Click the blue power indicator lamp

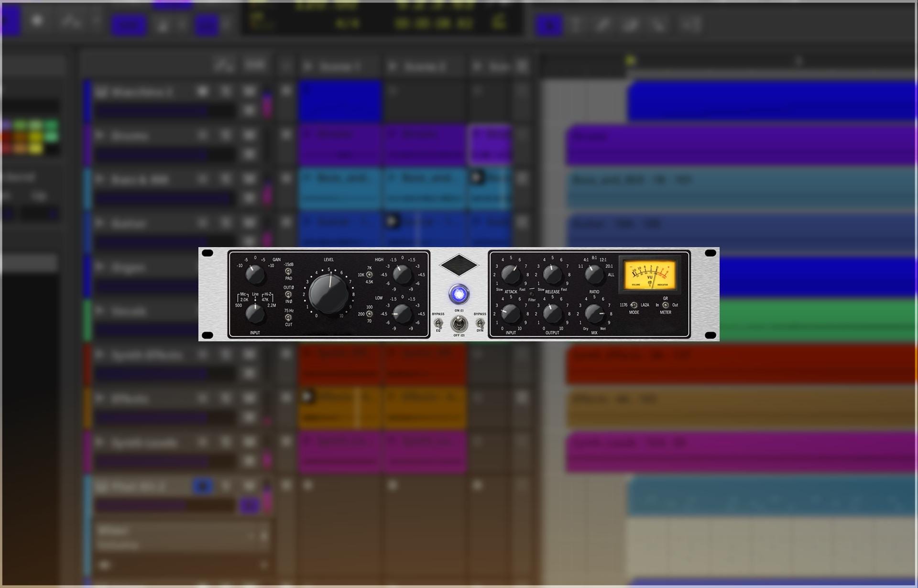[x=459, y=294]
